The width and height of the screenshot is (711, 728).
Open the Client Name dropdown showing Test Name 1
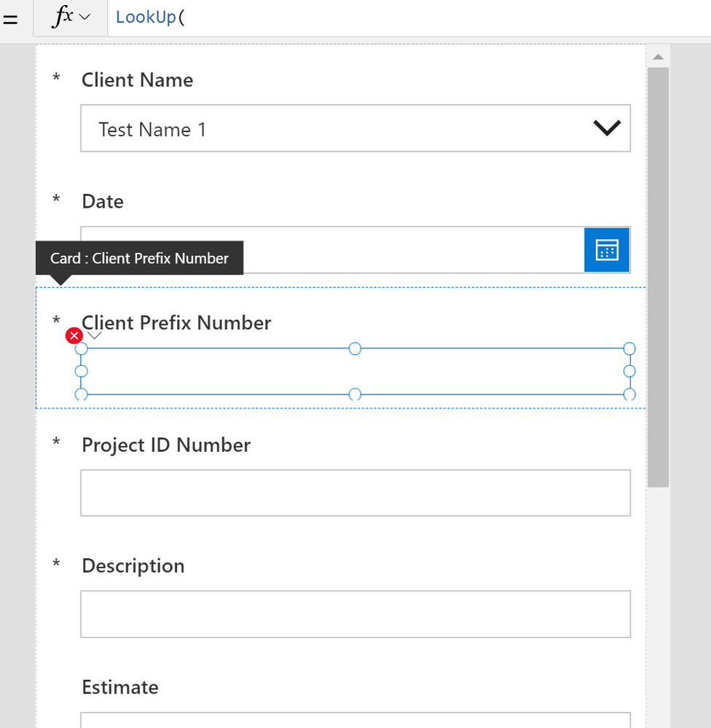pos(355,129)
